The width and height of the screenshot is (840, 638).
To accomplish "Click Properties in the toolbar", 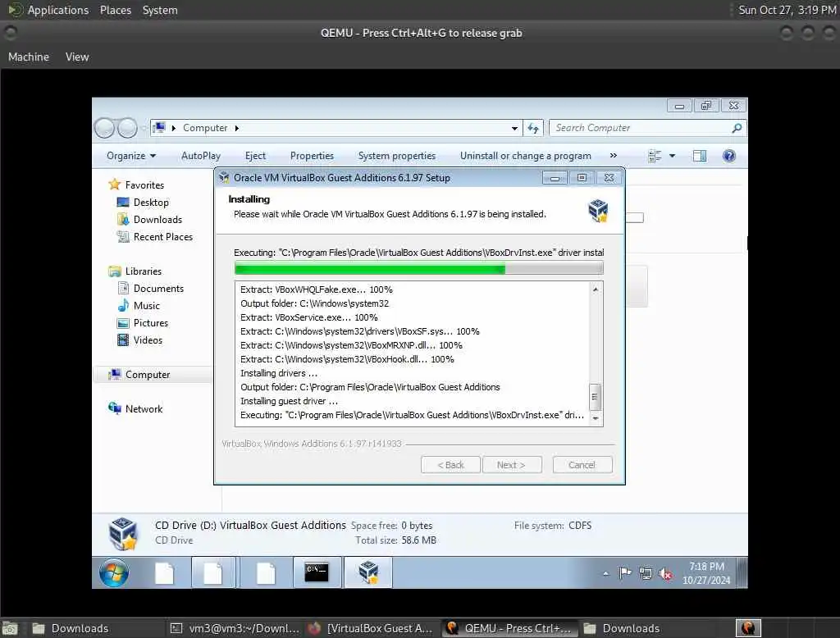I will click(x=312, y=156).
